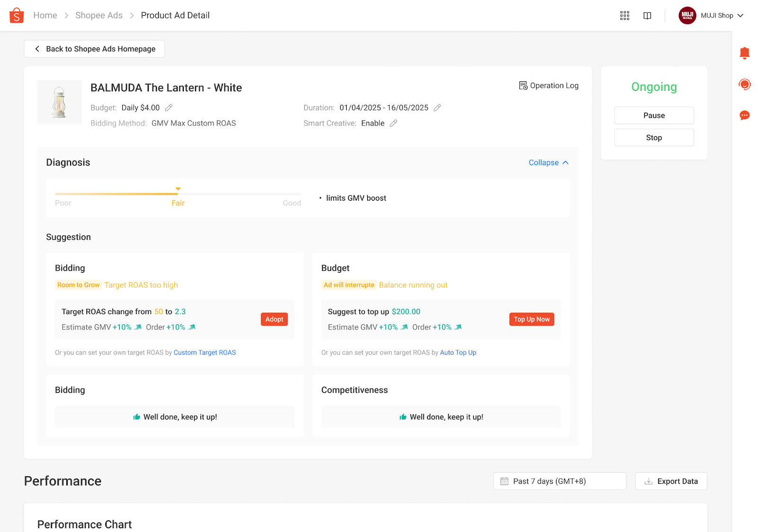Navigate to Shopee Ads breadcrumb

pos(99,16)
